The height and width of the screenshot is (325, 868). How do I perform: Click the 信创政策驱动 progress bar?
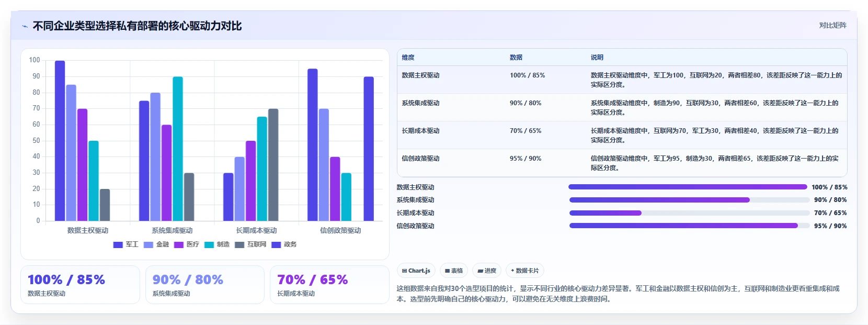[x=689, y=226]
